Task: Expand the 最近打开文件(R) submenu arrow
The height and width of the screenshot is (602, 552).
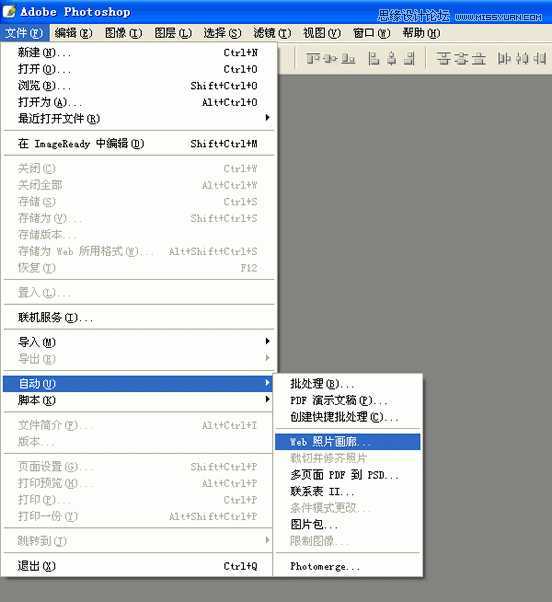Action: pyautogui.click(x=268, y=117)
